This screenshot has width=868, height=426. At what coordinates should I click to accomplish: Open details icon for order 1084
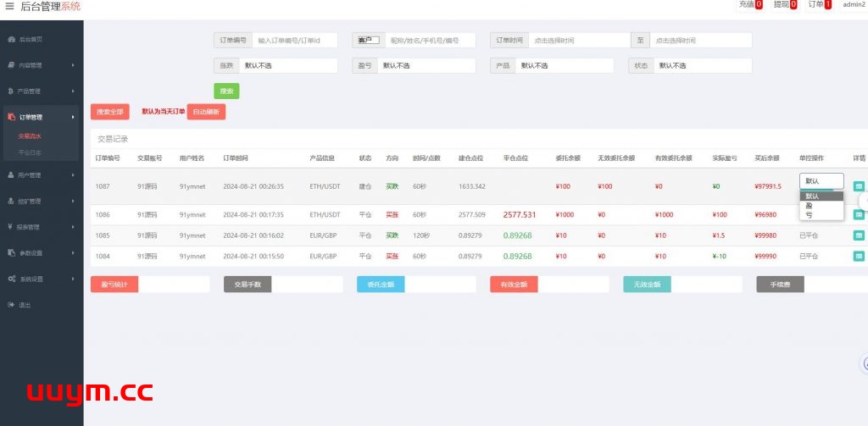click(x=859, y=256)
